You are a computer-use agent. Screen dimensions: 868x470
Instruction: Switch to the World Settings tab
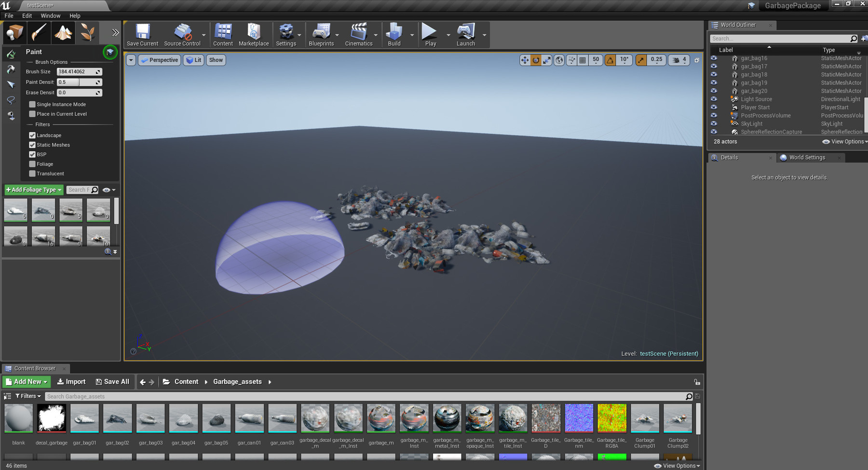point(807,157)
